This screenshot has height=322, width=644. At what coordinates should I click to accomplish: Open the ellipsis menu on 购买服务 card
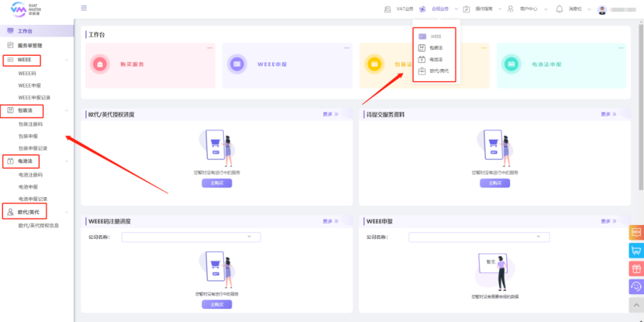pos(209,47)
